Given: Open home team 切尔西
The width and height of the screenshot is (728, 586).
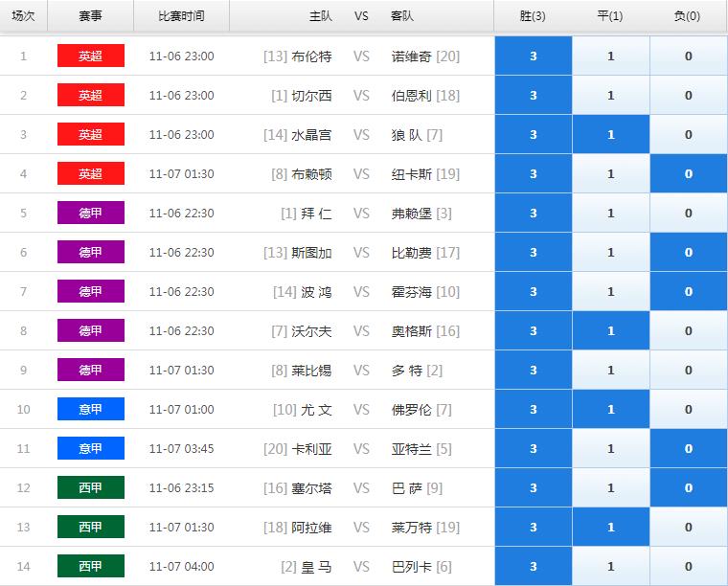Looking at the screenshot, I should coord(311,96).
